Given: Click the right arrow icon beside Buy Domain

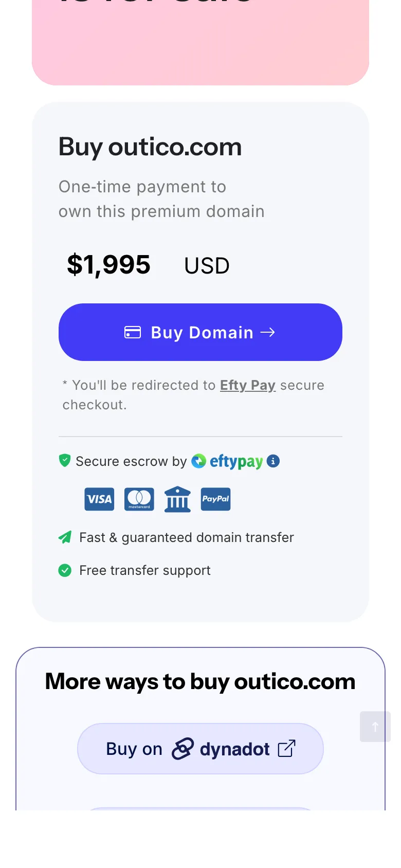Looking at the screenshot, I should (268, 332).
